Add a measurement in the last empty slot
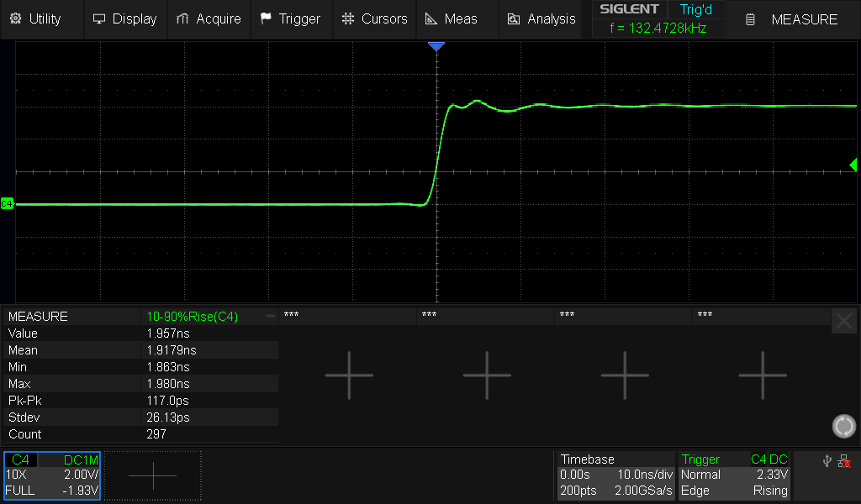Viewport: 861px width, 504px height. (x=762, y=375)
